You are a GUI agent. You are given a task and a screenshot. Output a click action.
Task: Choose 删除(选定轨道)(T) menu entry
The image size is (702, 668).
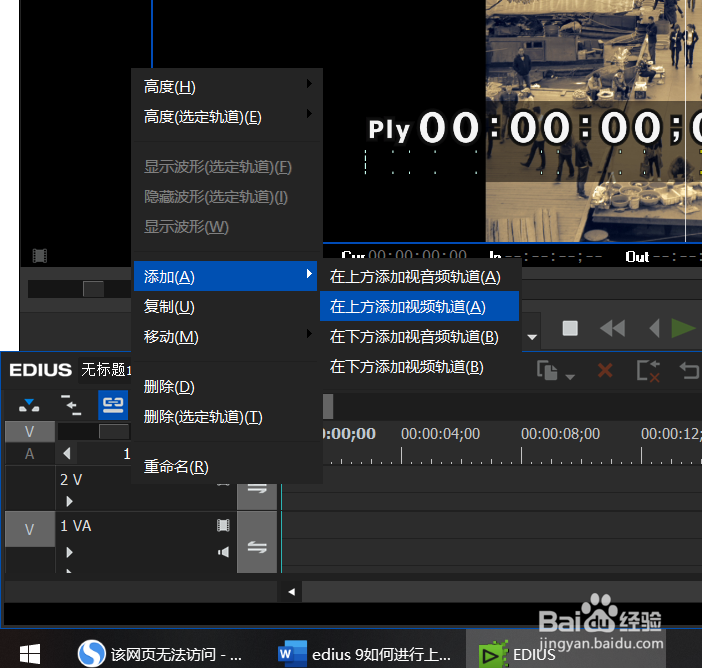(226, 417)
